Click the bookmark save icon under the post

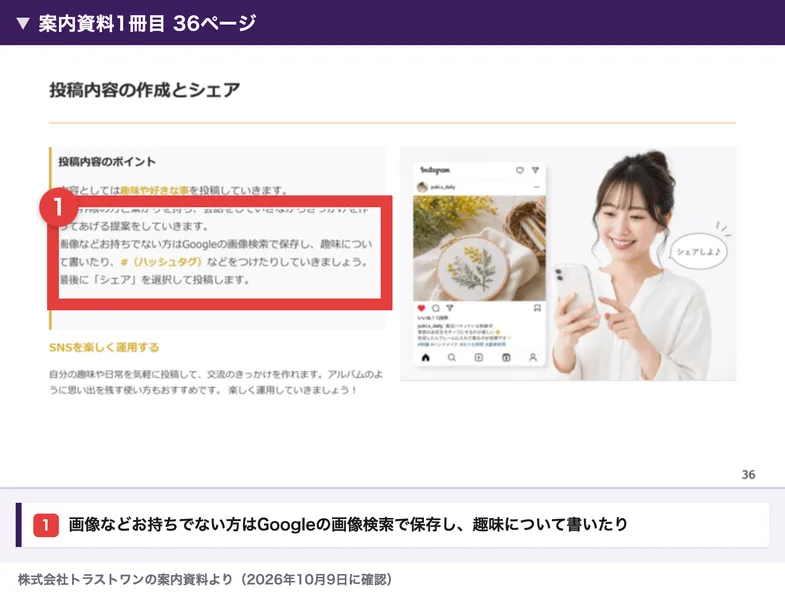537,308
